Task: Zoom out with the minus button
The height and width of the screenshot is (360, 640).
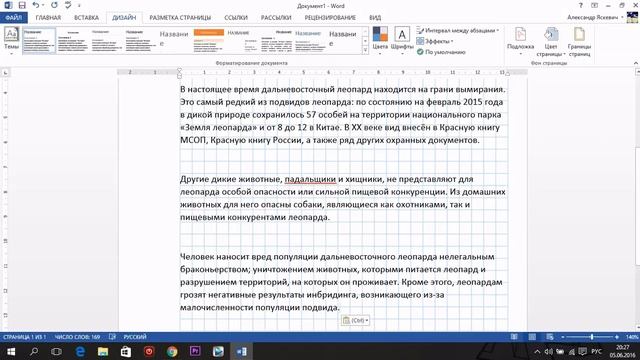Action: [x=563, y=337]
